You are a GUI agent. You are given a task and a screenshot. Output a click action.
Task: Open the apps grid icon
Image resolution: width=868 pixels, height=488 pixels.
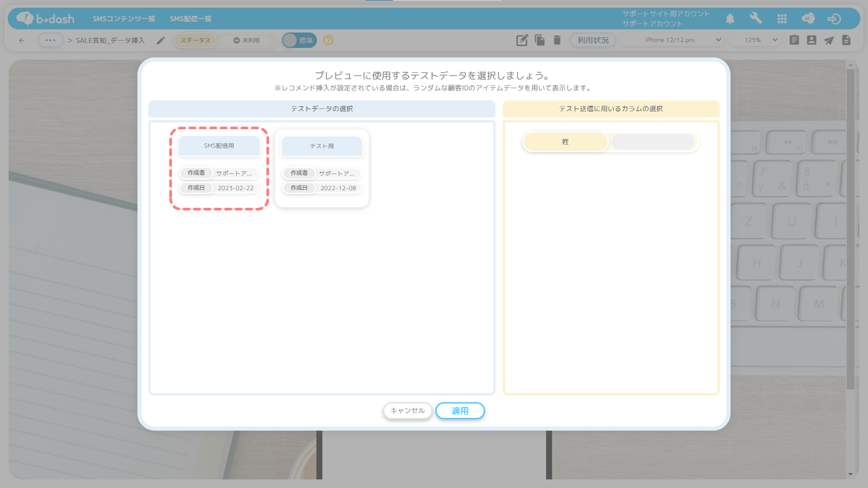[x=782, y=19]
